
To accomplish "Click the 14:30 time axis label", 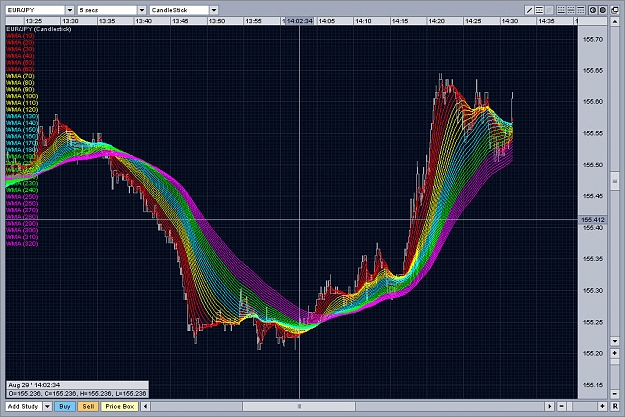I will click(x=510, y=21).
